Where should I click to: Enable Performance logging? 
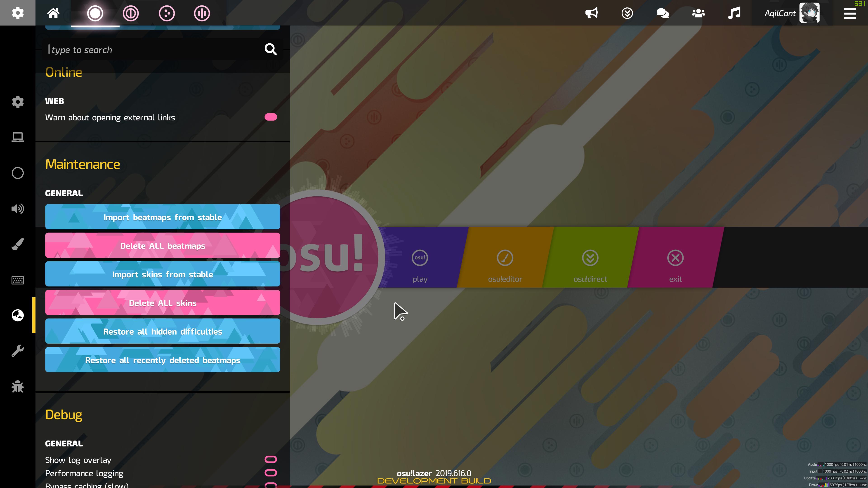click(271, 473)
